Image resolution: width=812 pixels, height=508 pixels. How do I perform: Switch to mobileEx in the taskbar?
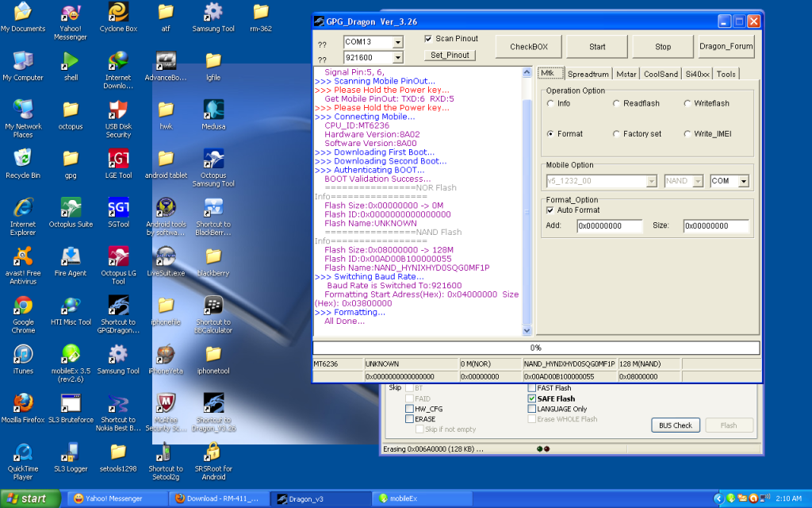[x=423, y=498]
